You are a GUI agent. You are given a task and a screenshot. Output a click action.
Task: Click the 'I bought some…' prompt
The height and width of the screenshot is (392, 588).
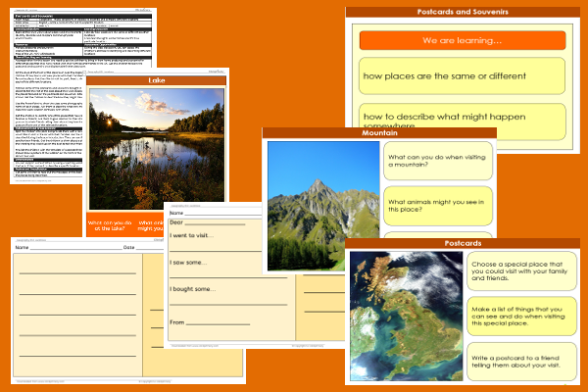point(193,289)
